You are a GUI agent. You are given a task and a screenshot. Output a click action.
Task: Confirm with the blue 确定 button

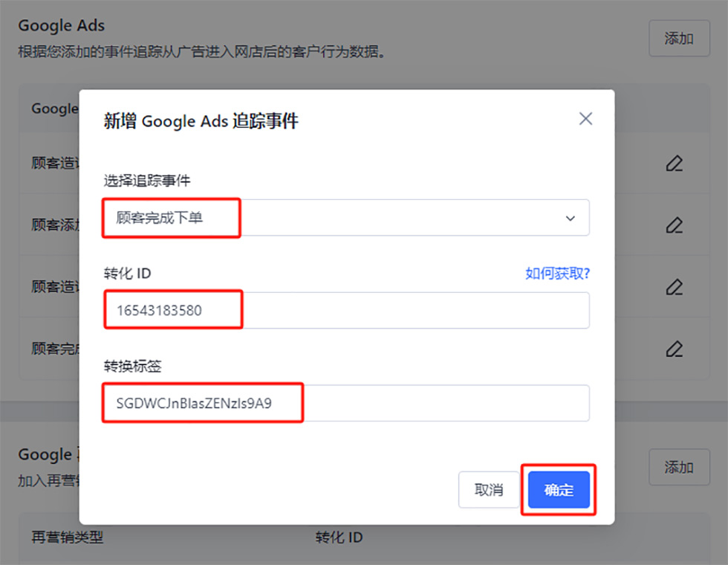pos(559,490)
